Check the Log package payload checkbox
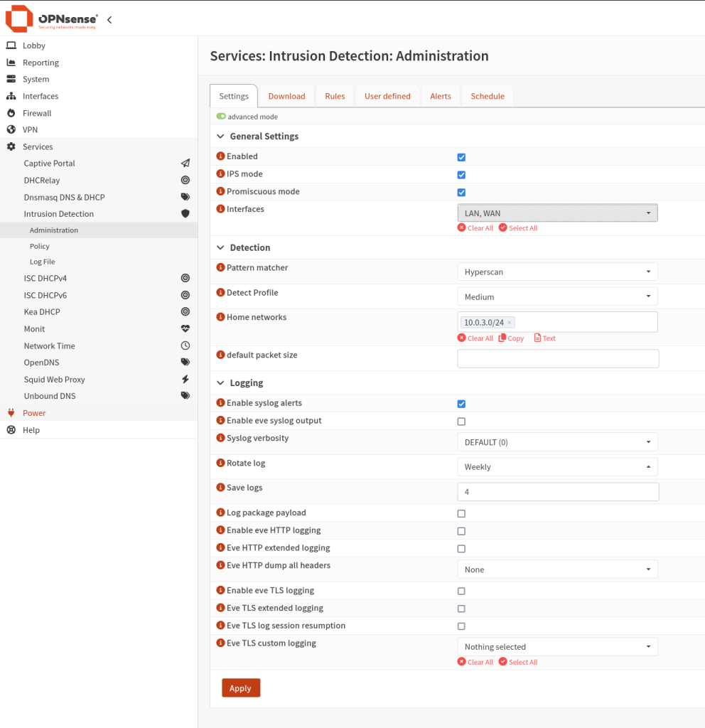Screen dimensions: 705x728 461,513
